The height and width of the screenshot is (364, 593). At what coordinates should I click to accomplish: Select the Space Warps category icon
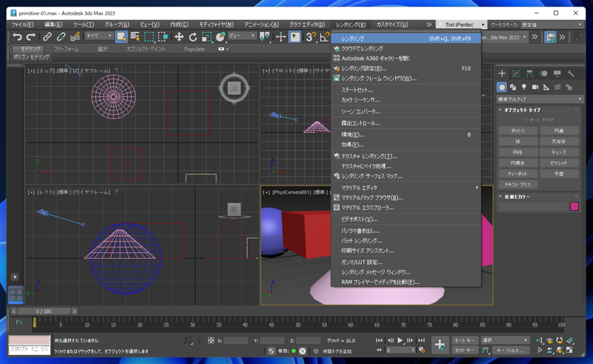557,87
